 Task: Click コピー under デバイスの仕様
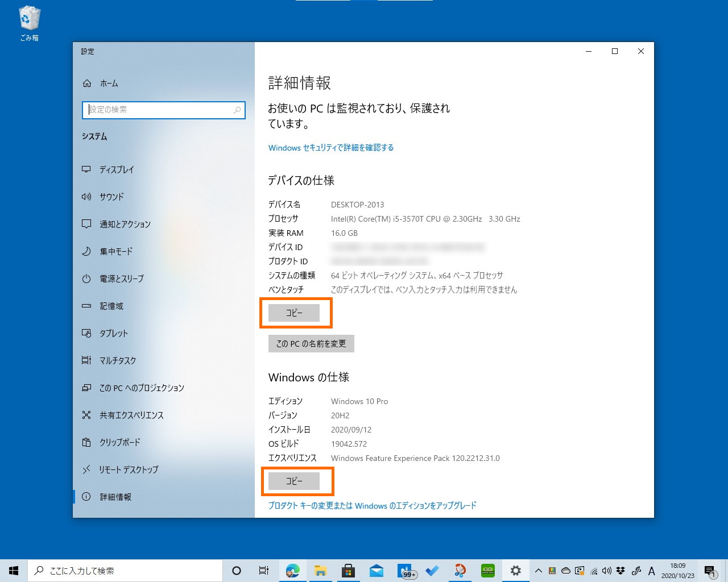296,313
